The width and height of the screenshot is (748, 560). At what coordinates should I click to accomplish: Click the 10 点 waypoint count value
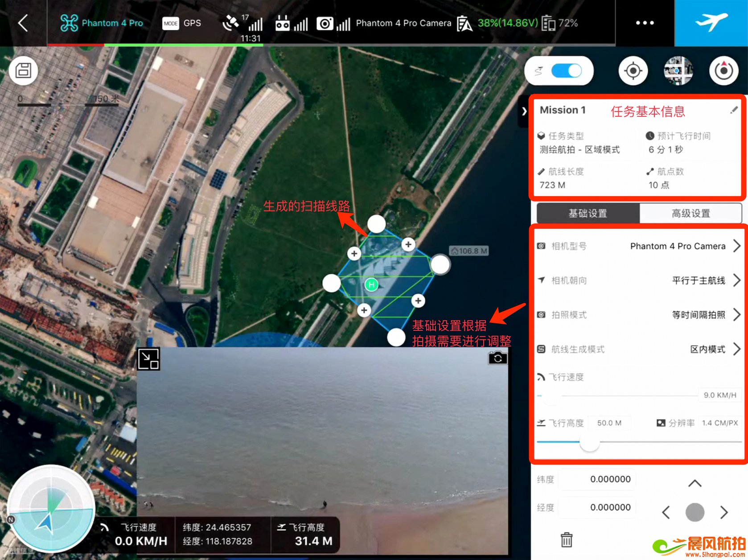click(659, 185)
